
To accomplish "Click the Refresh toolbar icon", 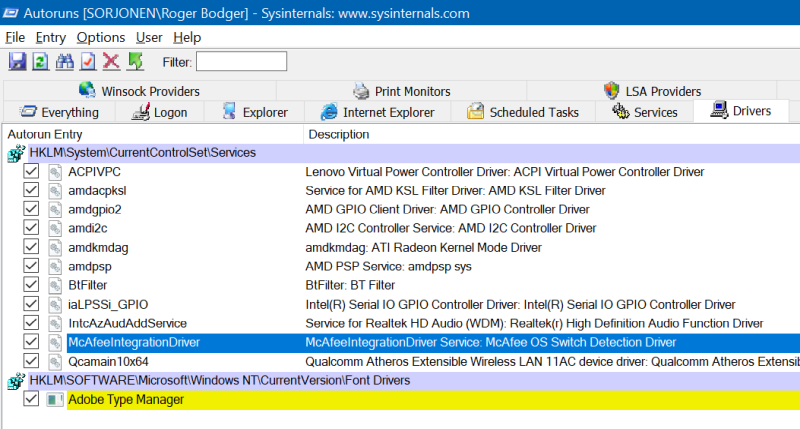I will [41, 62].
